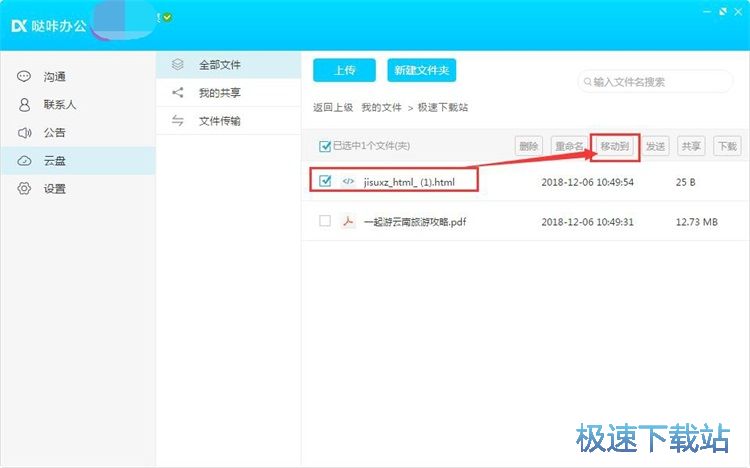Viewport: 750px width, 468px height.
Task: Click 极速下载站 breadcrumb folder
Action: [x=443, y=108]
